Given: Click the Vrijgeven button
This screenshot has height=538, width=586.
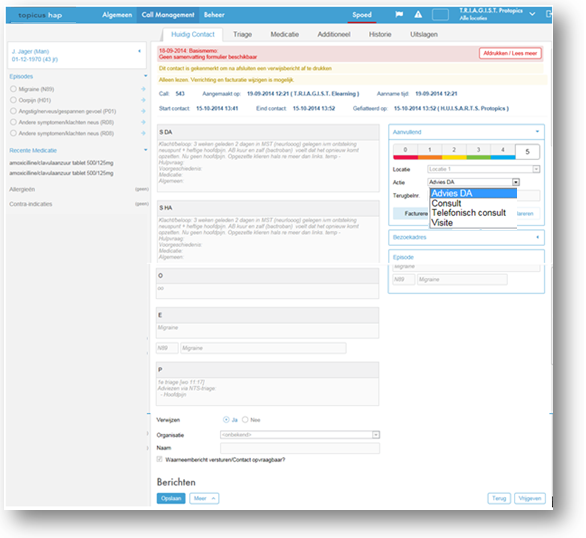Looking at the screenshot, I should [x=530, y=498].
